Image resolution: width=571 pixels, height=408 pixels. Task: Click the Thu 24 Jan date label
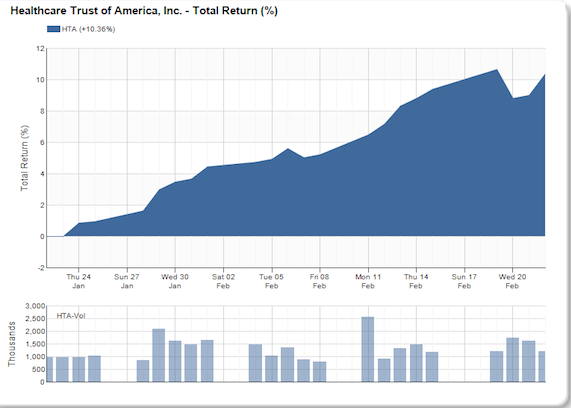coord(78,281)
